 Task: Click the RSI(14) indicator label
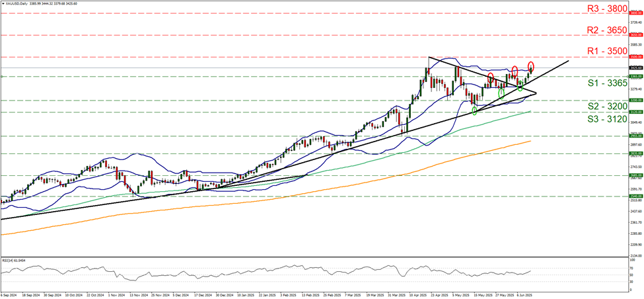13,260
